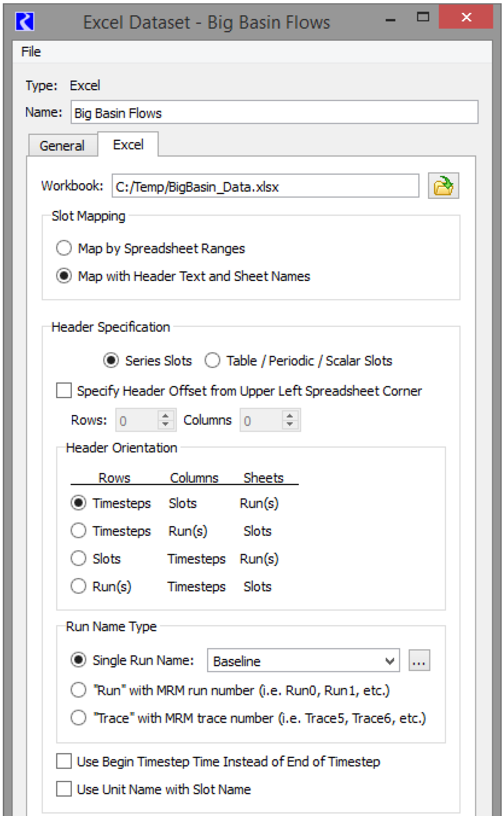Minimize the Excel Dataset window
The height and width of the screenshot is (816, 504).
(391, 19)
